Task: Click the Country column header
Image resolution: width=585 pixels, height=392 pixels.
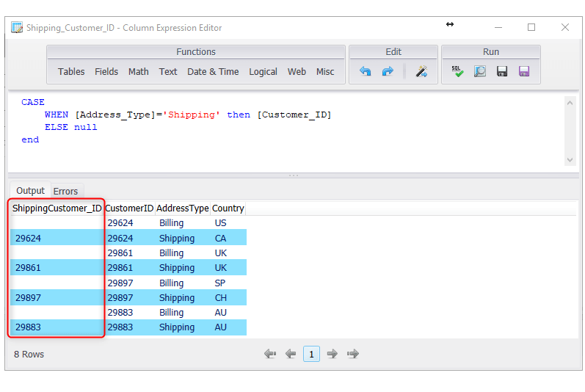Action: pos(228,208)
